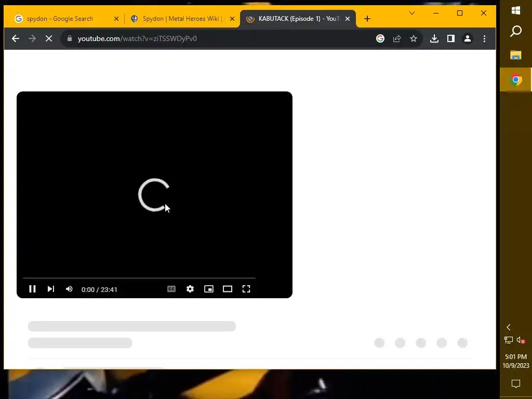
Task: Open the Windows notification center
Action: click(516, 384)
